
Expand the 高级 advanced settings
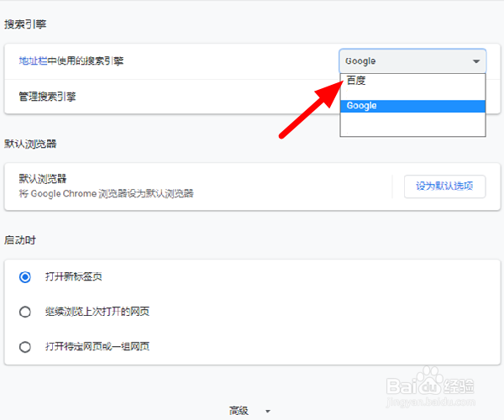[x=249, y=411]
